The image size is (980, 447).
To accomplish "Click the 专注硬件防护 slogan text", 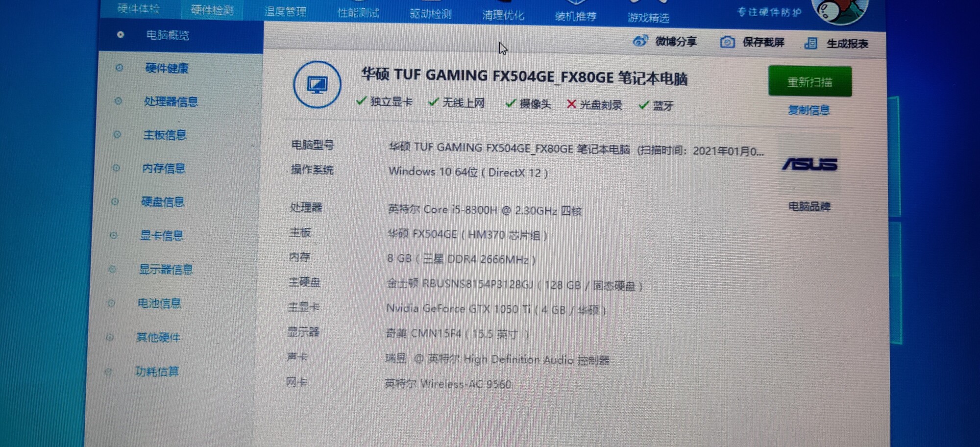I will [x=770, y=12].
